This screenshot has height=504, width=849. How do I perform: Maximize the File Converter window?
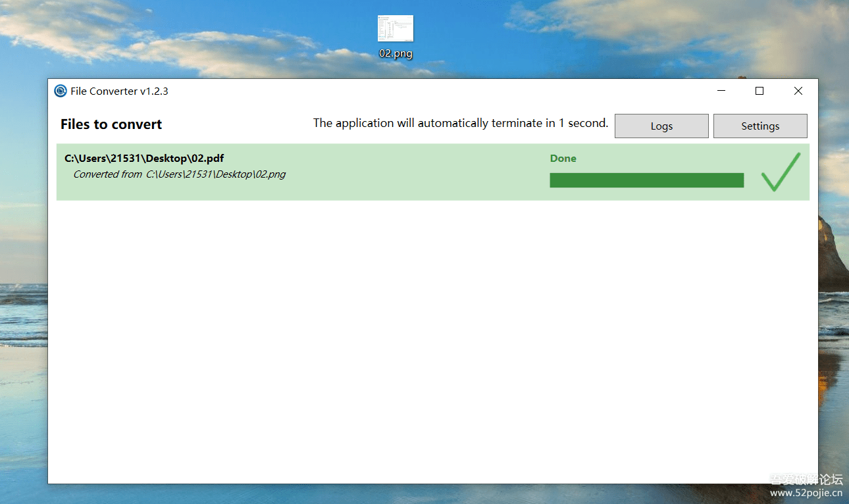tap(759, 91)
